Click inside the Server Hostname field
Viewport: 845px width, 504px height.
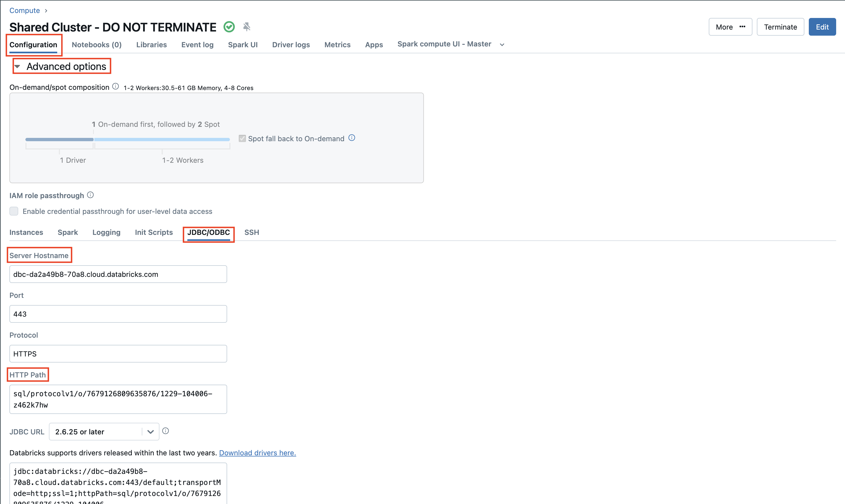[118, 274]
